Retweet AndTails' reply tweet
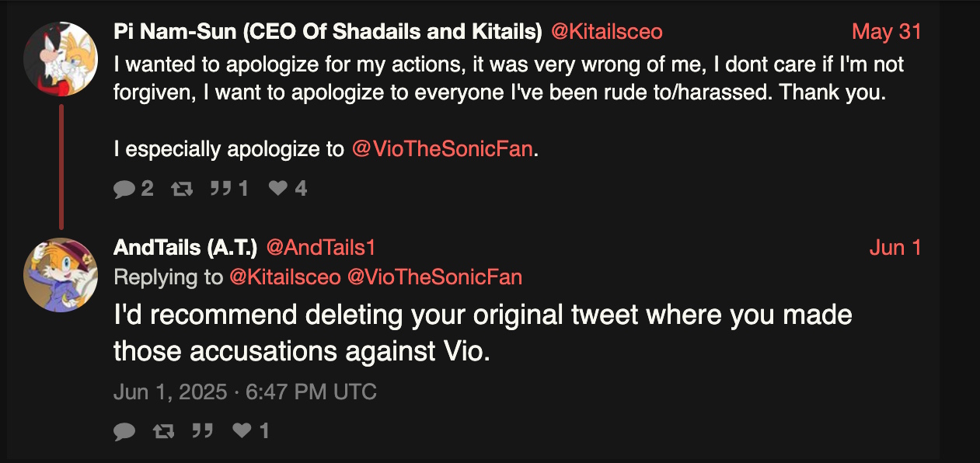The height and width of the screenshot is (463, 980). click(x=164, y=431)
